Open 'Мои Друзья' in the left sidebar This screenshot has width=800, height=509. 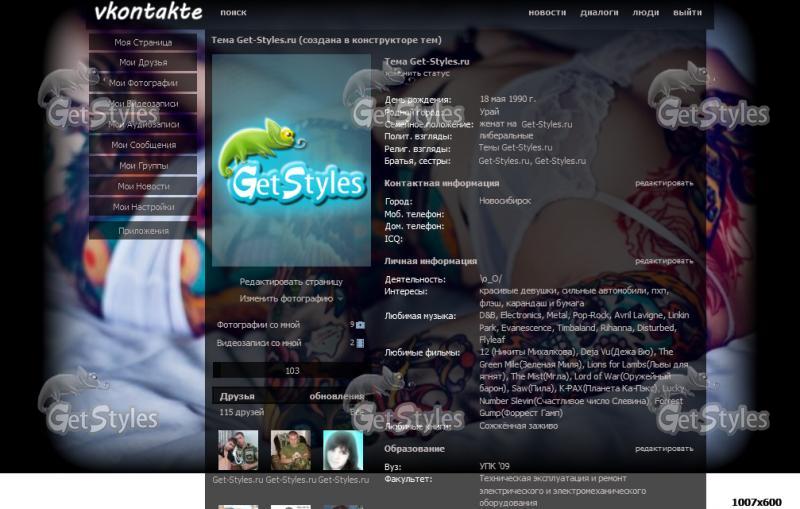click(x=143, y=62)
